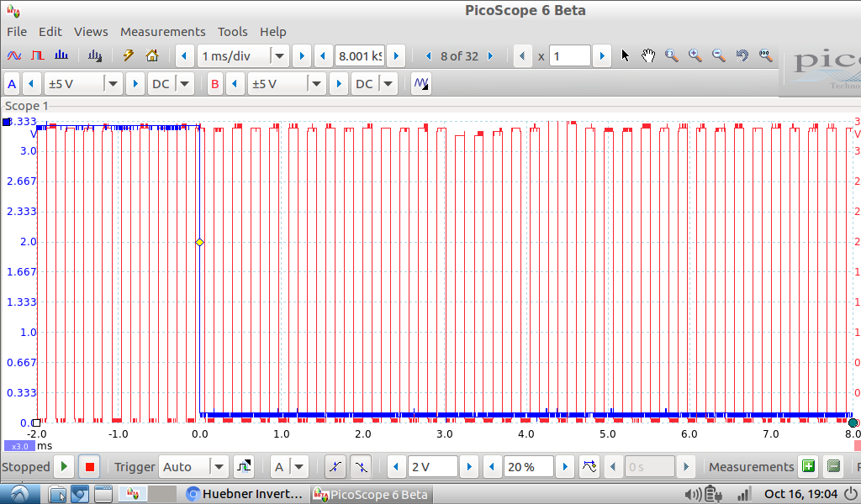Open Trigger mode Auto dropdown
The image size is (861, 504).
coord(219,467)
